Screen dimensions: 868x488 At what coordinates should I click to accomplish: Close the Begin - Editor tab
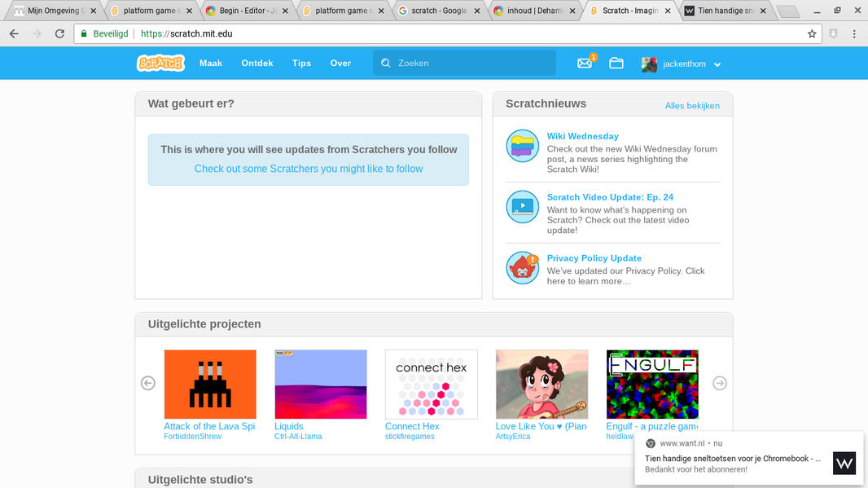[x=285, y=11]
